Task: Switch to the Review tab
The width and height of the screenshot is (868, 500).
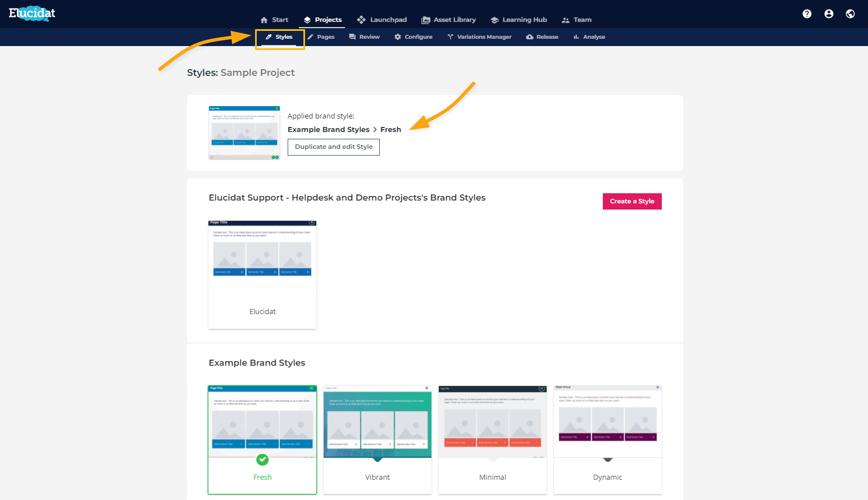Action: pyautogui.click(x=364, y=37)
